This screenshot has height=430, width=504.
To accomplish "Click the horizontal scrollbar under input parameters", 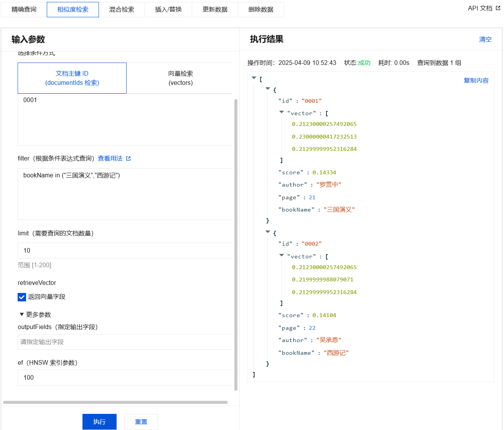I will pyautogui.click(x=115, y=402).
